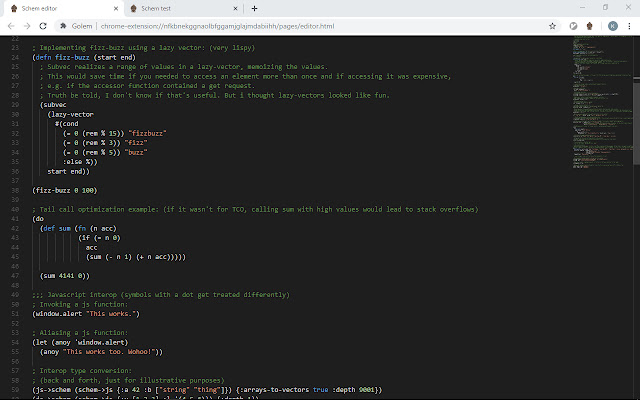Click "(let (ahoy 'window.alert)" line
The image size is (640, 400).
point(80,342)
